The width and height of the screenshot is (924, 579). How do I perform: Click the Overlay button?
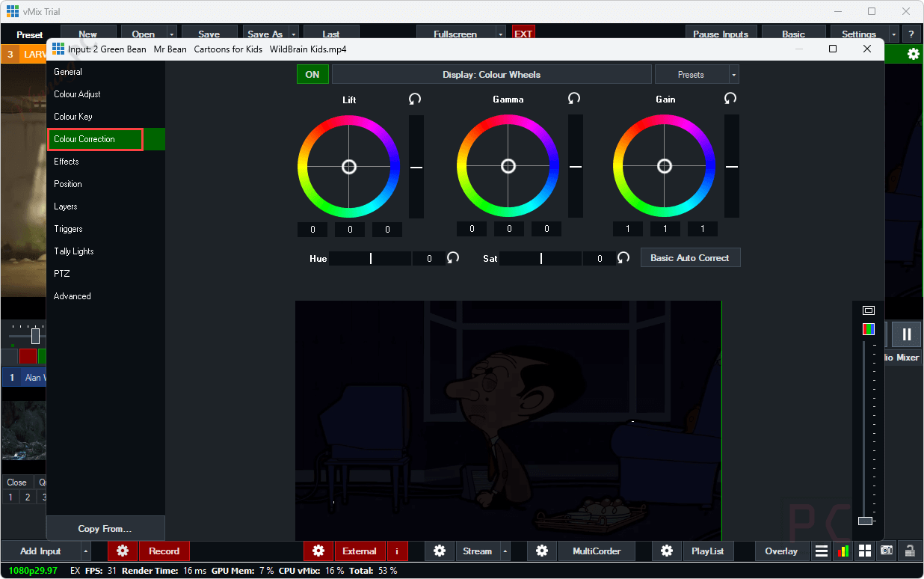click(x=781, y=551)
